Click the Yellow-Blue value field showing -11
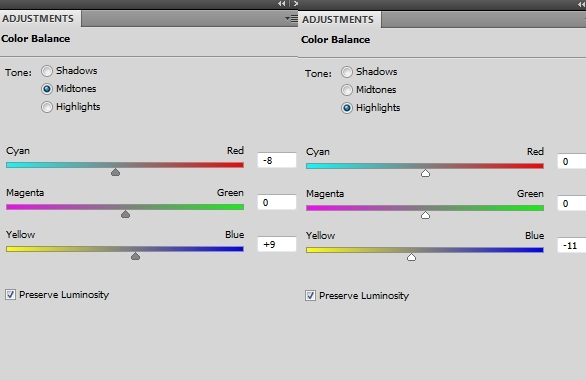The width and height of the screenshot is (586, 380). pyautogui.click(x=572, y=245)
